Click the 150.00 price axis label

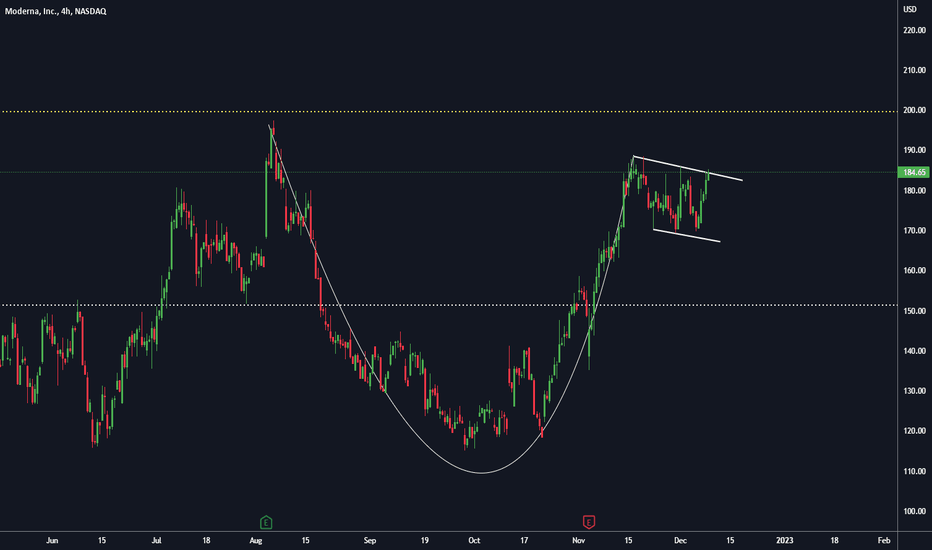click(914, 311)
